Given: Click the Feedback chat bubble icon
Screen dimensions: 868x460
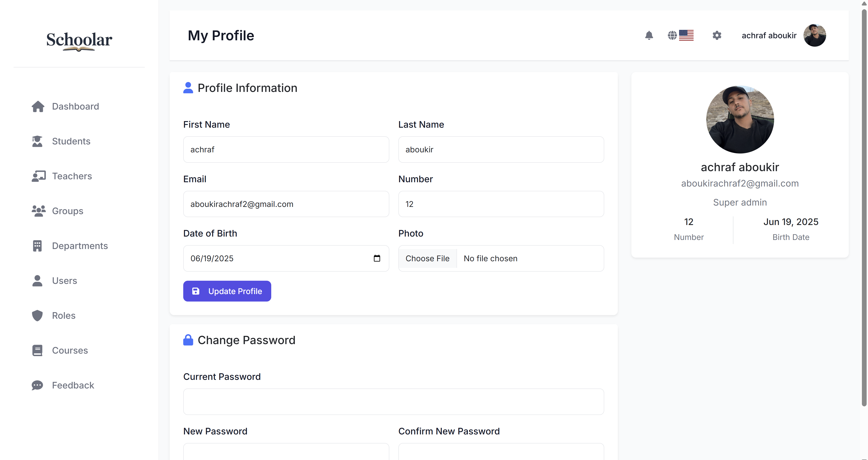Looking at the screenshot, I should click(x=37, y=385).
